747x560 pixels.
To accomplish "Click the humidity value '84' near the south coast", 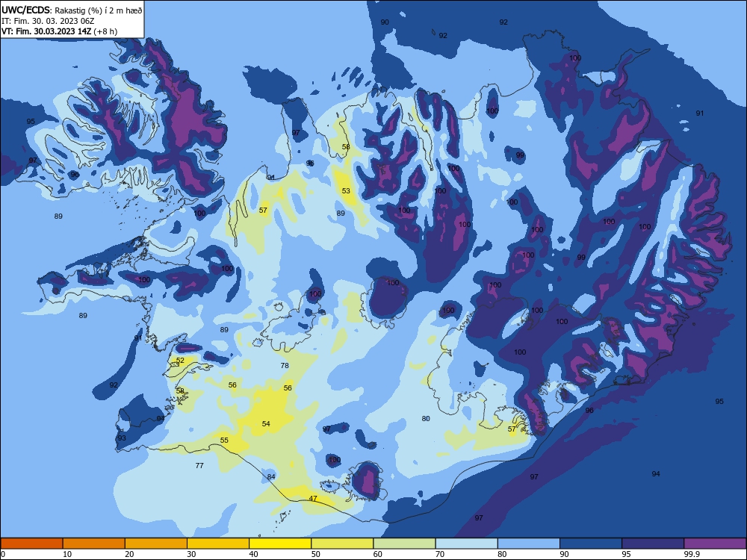I will 271,476.
